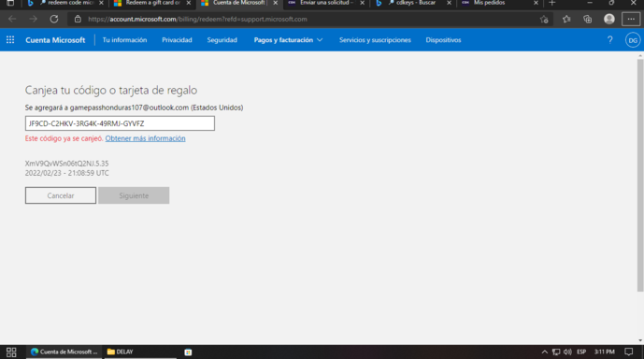Click the Siguiente button
The height and width of the screenshot is (359, 644).
tap(134, 195)
